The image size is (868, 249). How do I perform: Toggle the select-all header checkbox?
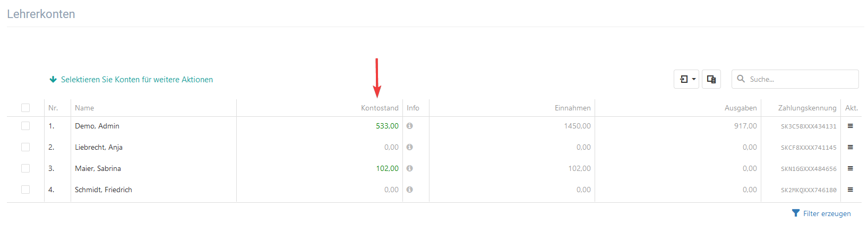25,108
